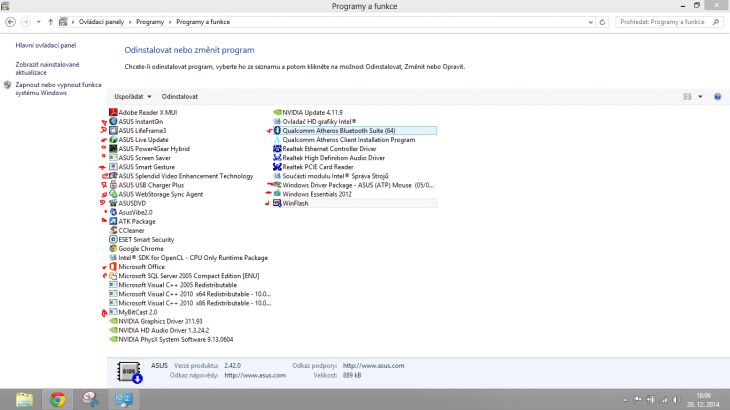
Task: Click the CCleaner program icon
Action: click(113, 230)
